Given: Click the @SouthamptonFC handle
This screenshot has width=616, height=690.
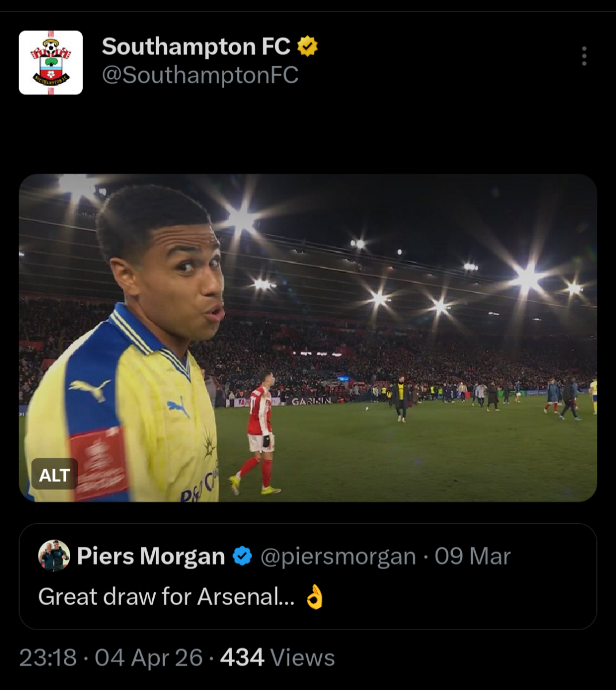Looking at the screenshot, I should [x=200, y=75].
